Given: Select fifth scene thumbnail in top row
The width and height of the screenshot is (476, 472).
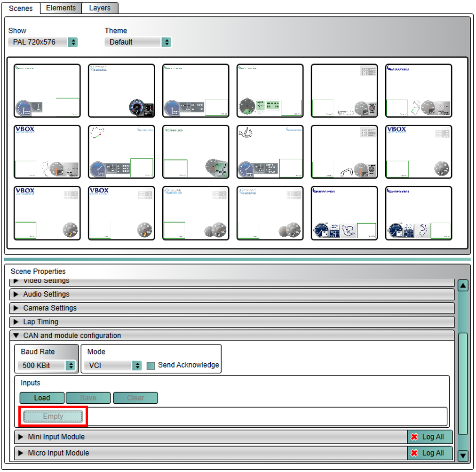Looking at the screenshot, I should [x=345, y=90].
